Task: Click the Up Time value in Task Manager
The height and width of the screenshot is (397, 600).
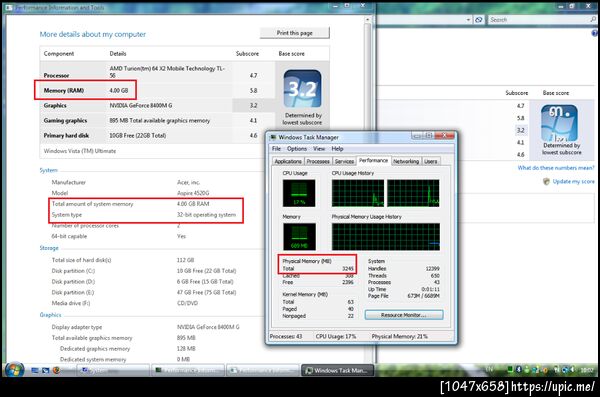Action: tap(430, 289)
